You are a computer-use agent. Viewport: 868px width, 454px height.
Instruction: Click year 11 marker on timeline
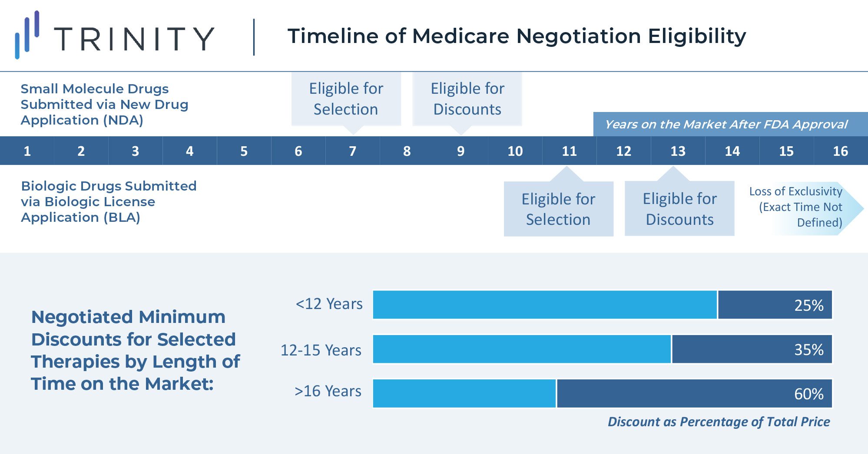click(569, 151)
